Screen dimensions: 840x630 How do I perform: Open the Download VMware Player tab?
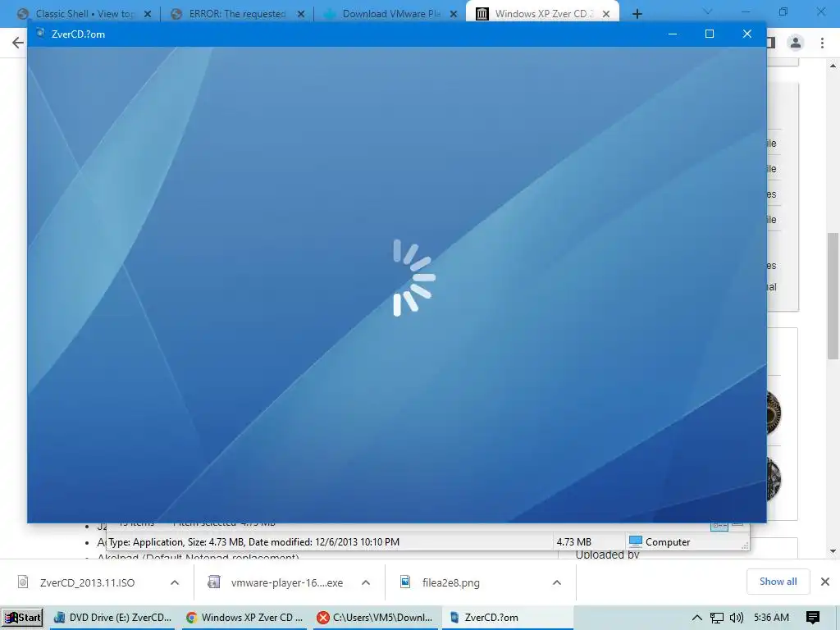390,14
